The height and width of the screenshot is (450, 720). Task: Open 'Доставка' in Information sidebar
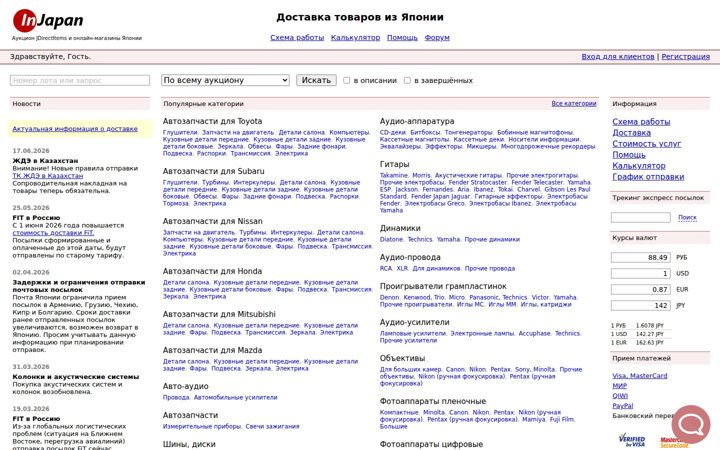[x=631, y=133]
